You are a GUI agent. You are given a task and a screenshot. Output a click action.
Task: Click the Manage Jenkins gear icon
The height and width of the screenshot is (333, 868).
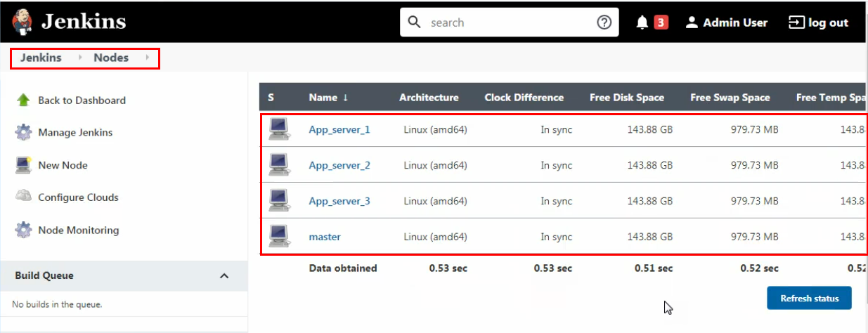point(23,132)
